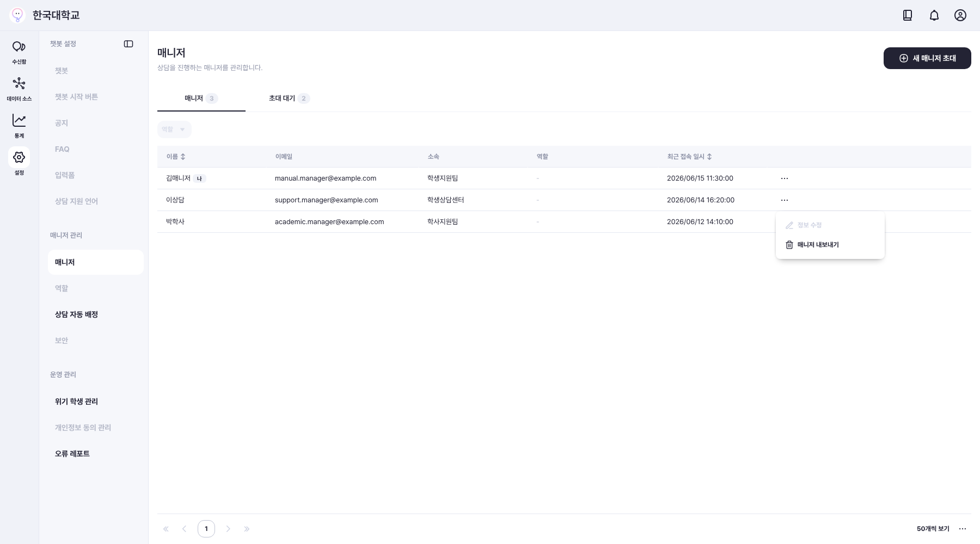Go to last page of pagination
The height and width of the screenshot is (544, 980).
pos(247,529)
